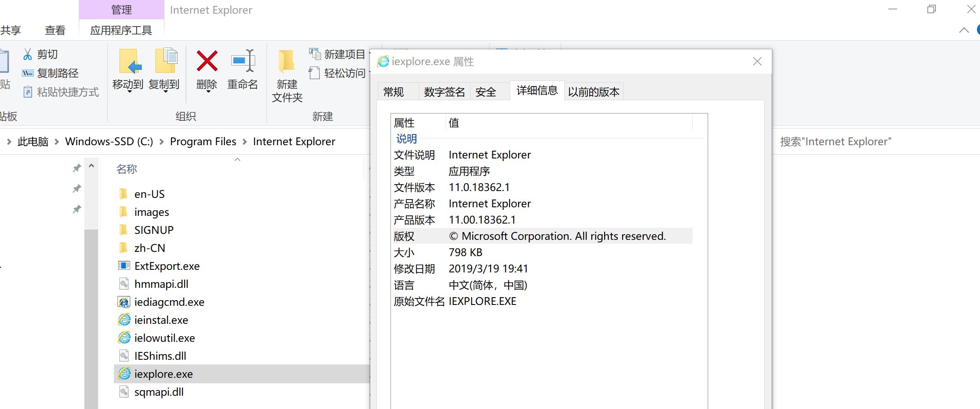
Task: Click the ielowutil.exe file icon
Action: click(x=124, y=338)
